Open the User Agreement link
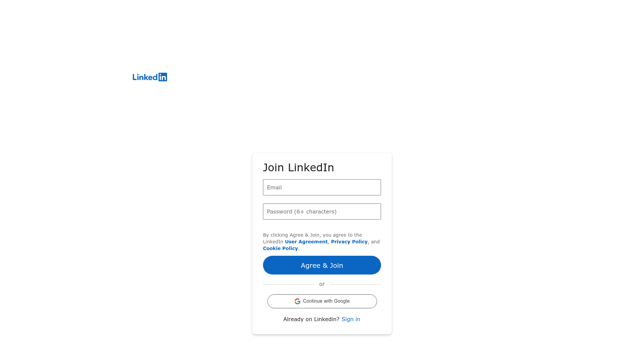Screen dimensions: 644x362 click(306, 242)
